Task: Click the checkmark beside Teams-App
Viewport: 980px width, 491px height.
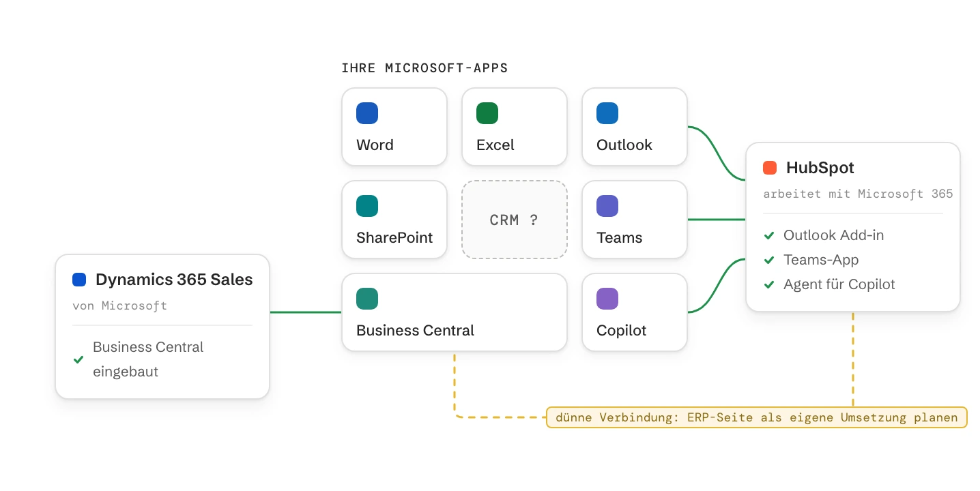Action: (769, 261)
